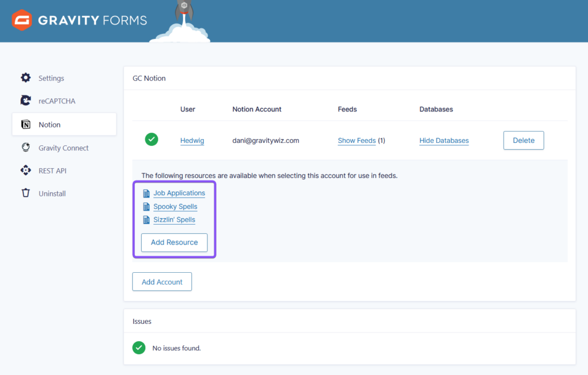Open the Spooky Spells database link
This screenshot has width=588, height=375.
click(x=175, y=207)
